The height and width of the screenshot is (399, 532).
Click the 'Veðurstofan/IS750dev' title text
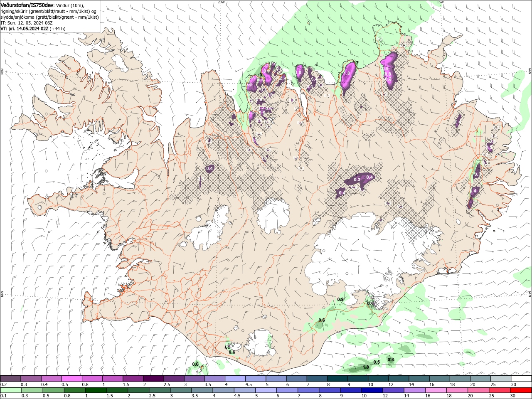(27, 5)
